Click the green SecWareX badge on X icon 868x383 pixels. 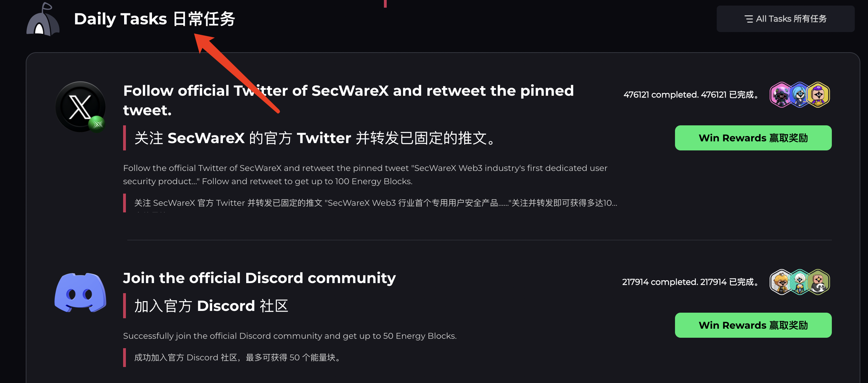tap(97, 124)
